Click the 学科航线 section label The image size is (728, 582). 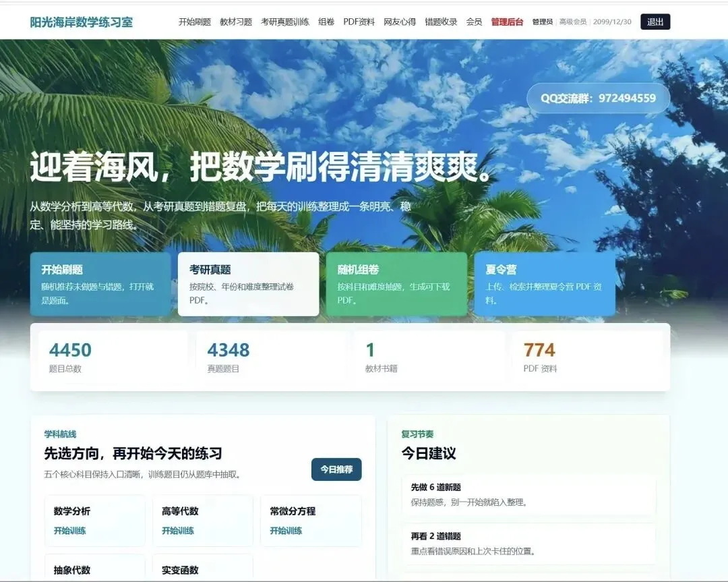click(61, 434)
